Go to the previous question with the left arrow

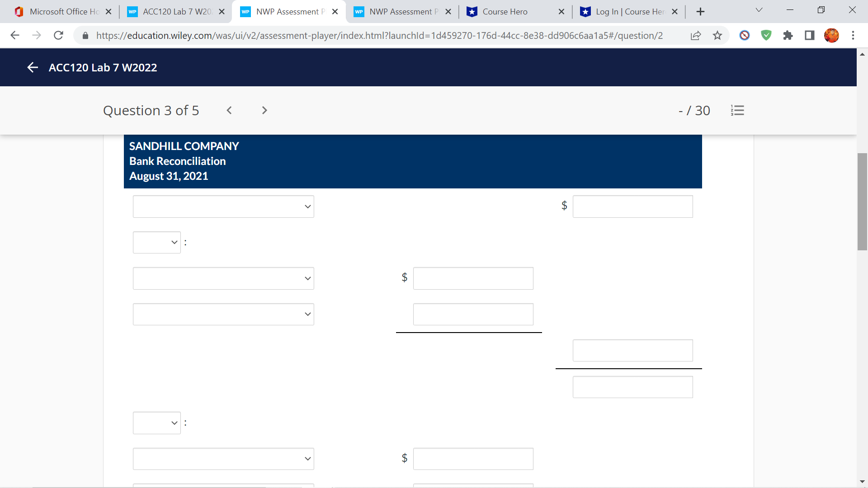pyautogui.click(x=229, y=110)
